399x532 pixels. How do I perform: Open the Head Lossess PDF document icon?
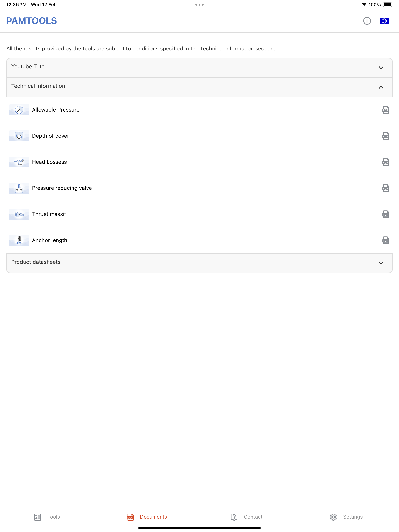(386, 162)
